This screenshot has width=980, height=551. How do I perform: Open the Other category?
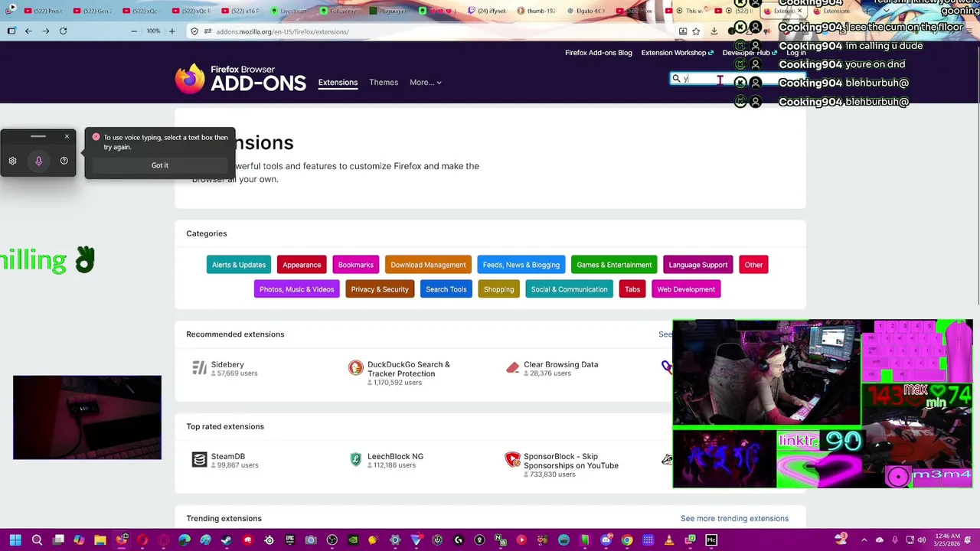(753, 265)
